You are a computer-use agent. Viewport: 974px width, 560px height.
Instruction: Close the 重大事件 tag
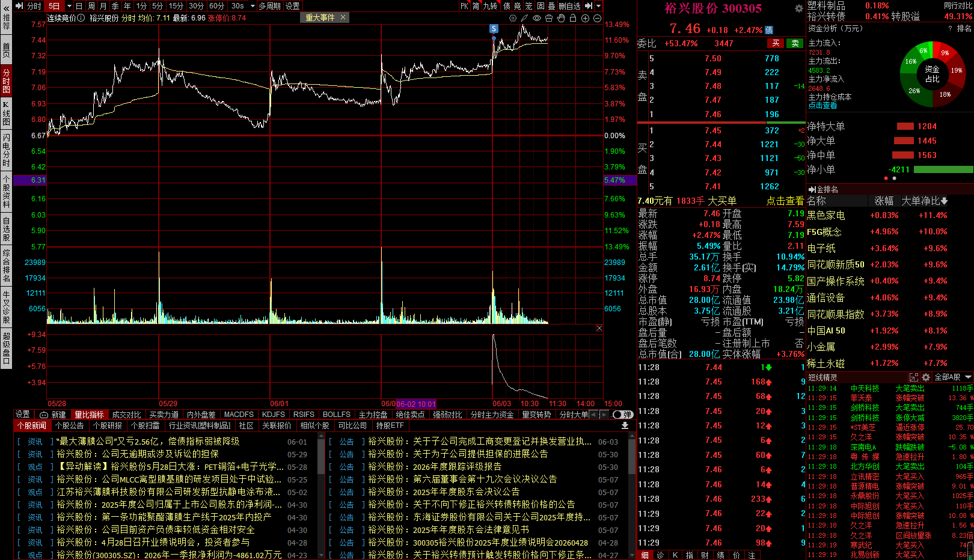[x=343, y=17]
